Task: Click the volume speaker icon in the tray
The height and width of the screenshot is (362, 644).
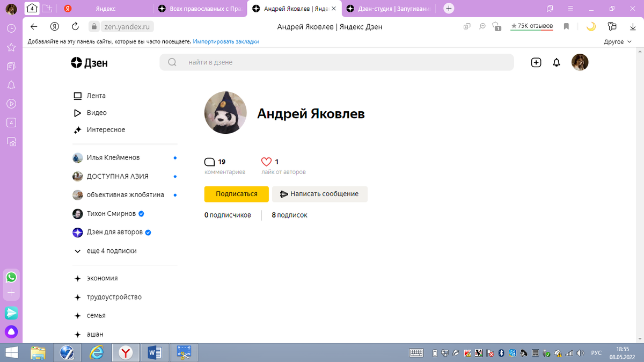Action: [580, 353]
